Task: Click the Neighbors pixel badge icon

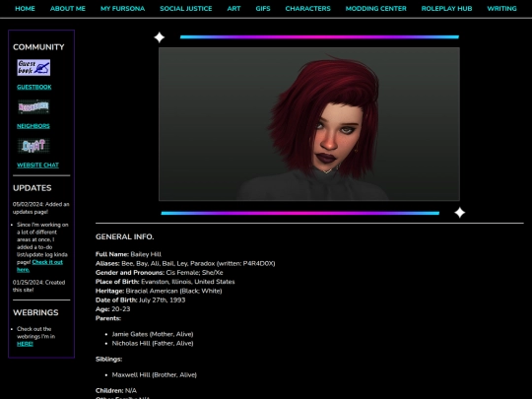Action: [x=33, y=106]
